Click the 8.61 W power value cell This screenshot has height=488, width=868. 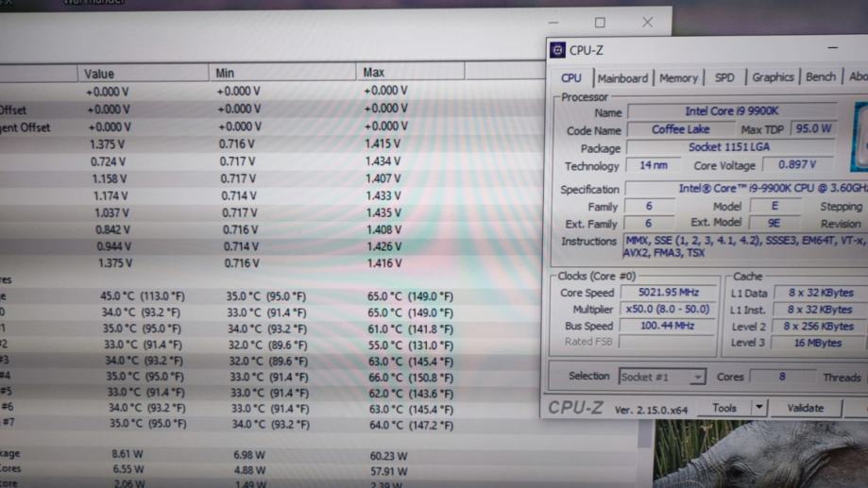click(128, 454)
